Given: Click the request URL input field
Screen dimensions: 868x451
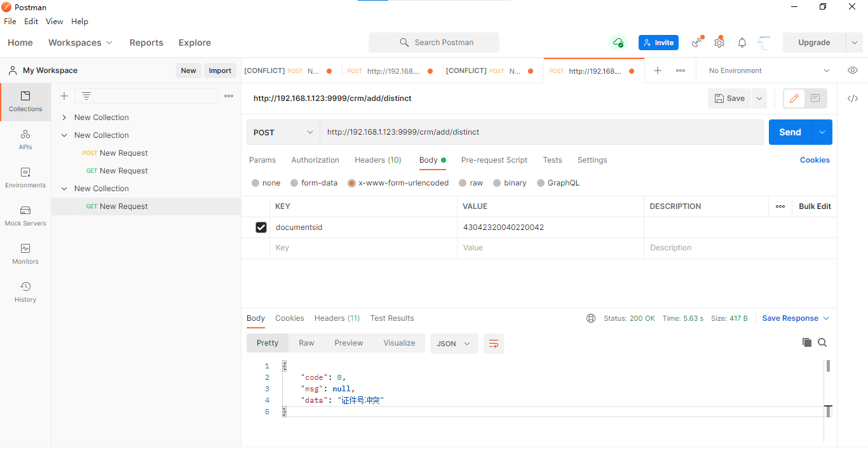Looking at the screenshot, I should (541, 132).
